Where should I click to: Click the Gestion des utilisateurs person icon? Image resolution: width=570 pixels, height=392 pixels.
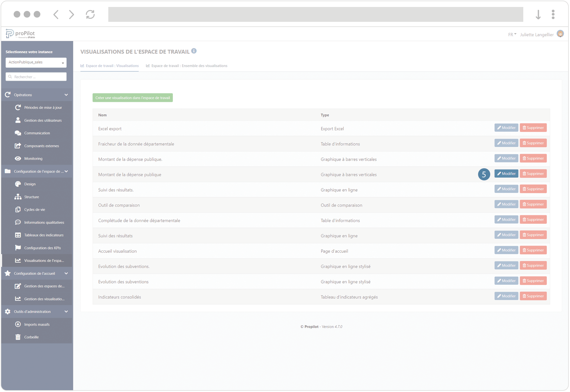coord(18,120)
